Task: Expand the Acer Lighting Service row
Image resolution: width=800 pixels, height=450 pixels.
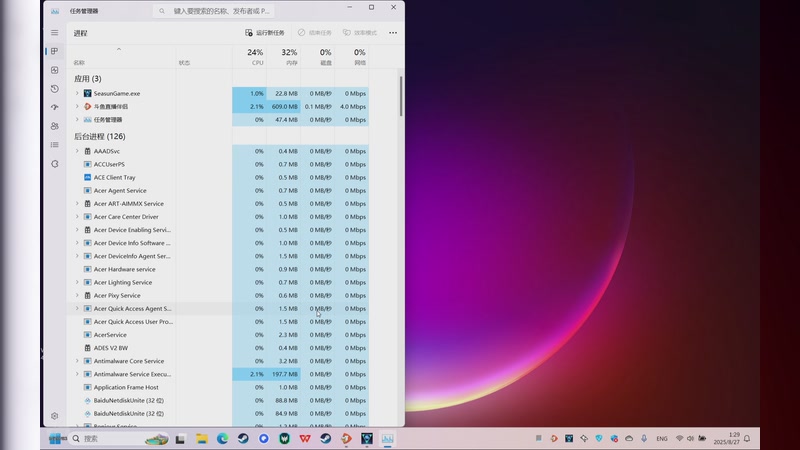Action: [x=77, y=282]
